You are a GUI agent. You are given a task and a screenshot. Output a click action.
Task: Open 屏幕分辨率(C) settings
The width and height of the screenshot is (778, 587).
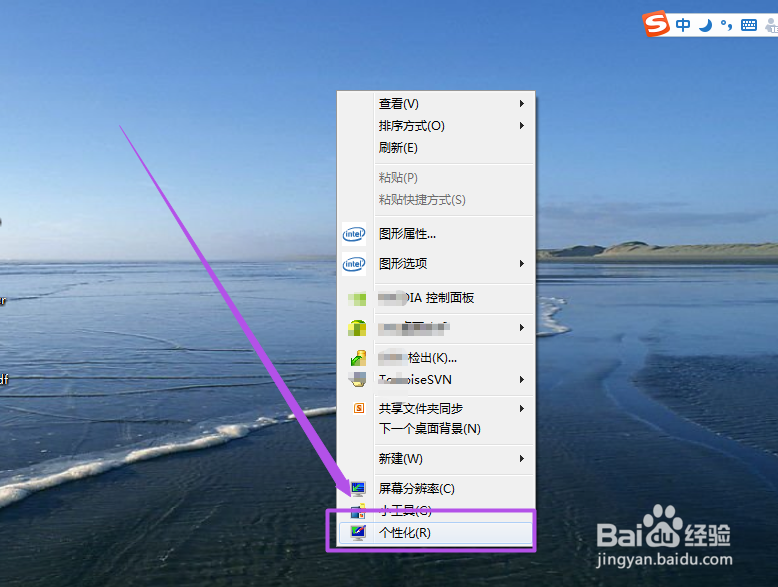(436, 489)
